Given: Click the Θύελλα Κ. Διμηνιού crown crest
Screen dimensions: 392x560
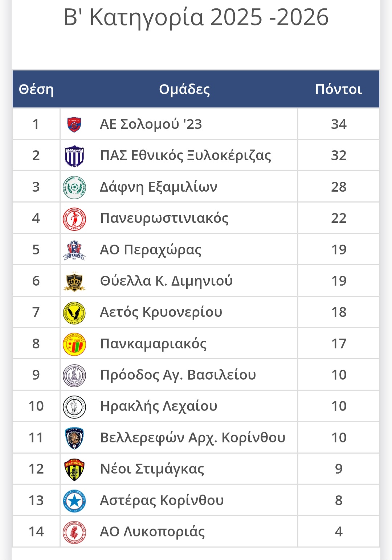Looking at the screenshot, I should pyautogui.click(x=74, y=282).
